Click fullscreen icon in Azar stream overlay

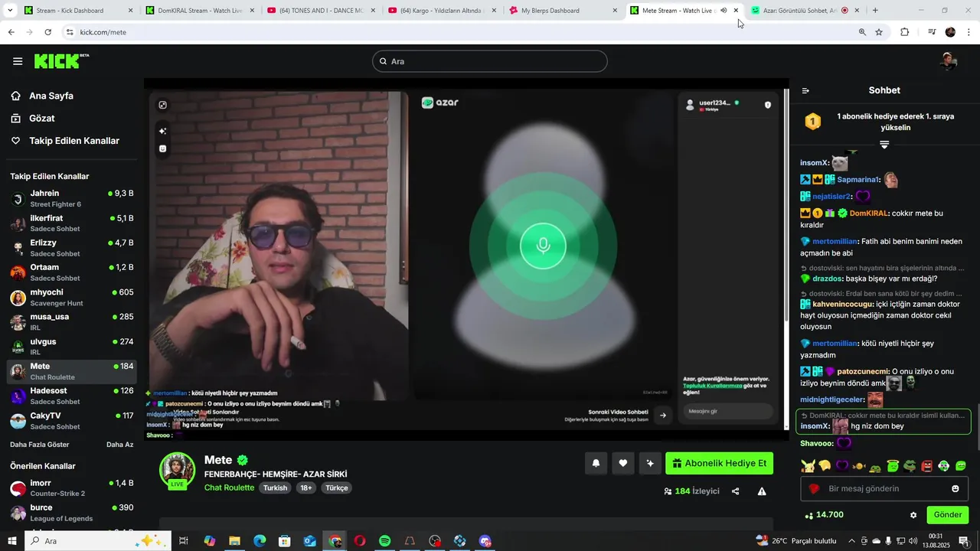point(162,105)
